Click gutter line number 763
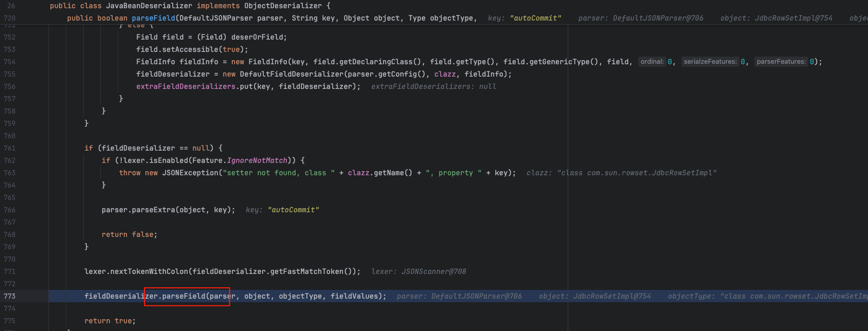The height and width of the screenshot is (331, 868). [x=9, y=173]
